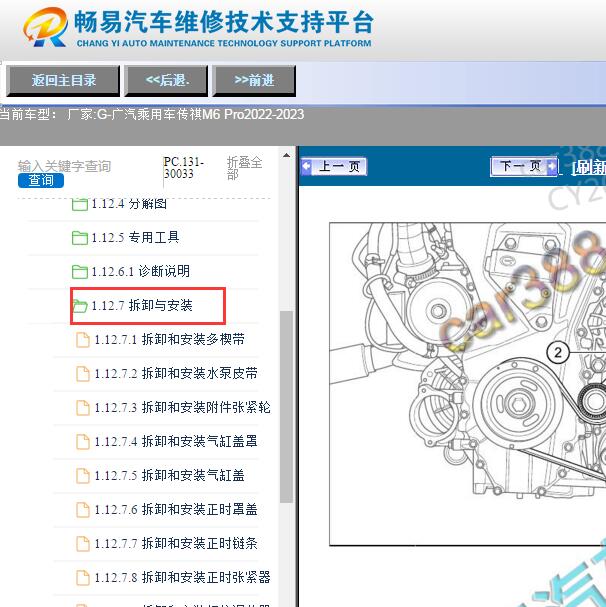Open 1.12.6.1 诊断说明 tree entry

coord(141,271)
